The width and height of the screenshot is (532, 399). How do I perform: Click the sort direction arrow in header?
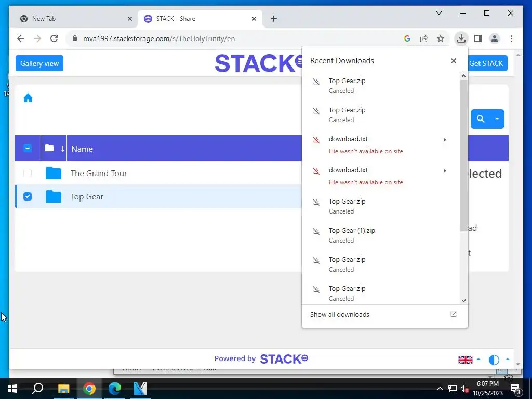point(63,149)
